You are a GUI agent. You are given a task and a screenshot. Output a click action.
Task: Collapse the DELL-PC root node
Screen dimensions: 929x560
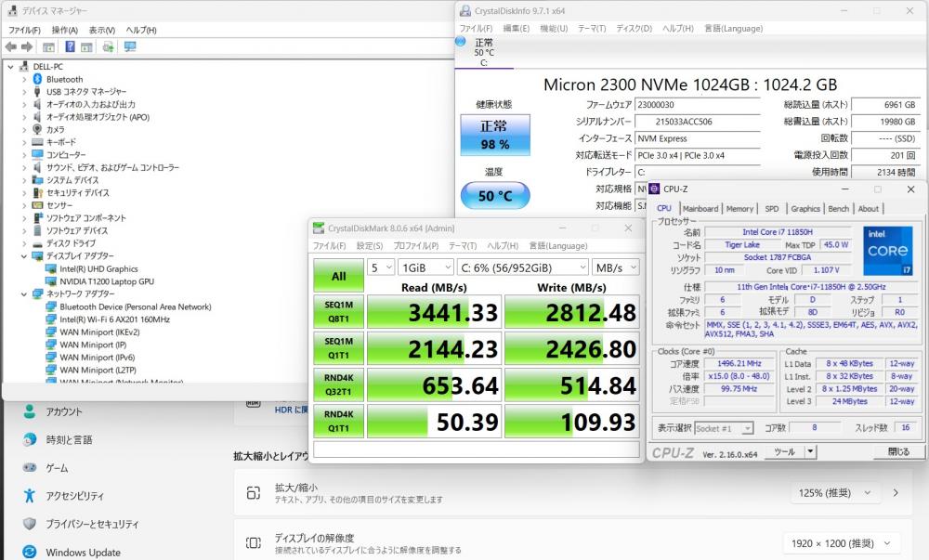point(10,67)
